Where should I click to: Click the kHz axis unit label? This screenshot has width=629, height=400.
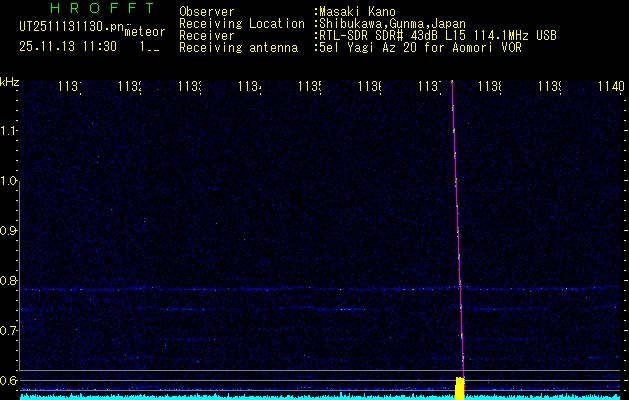point(10,81)
